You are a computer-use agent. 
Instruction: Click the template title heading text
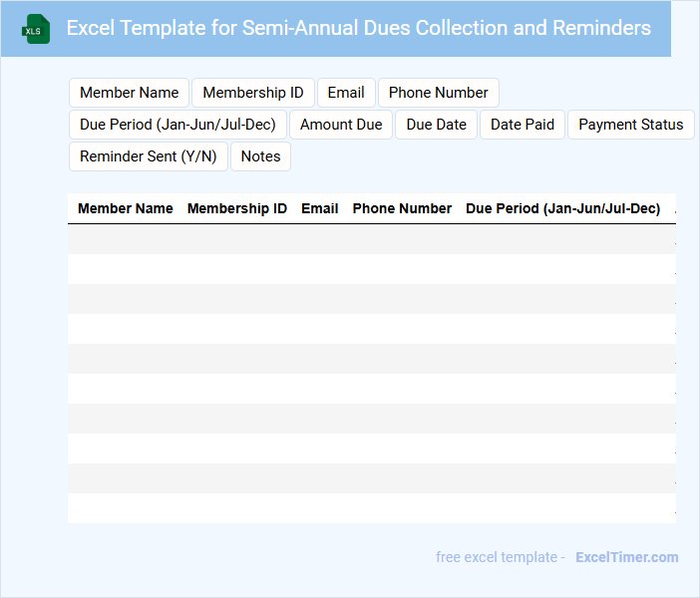[x=359, y=28]
